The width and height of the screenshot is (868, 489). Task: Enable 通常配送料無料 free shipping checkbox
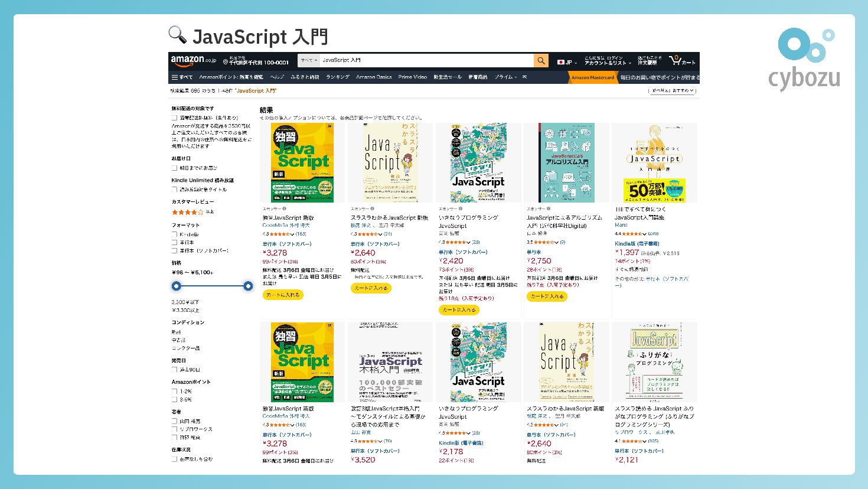174,118
